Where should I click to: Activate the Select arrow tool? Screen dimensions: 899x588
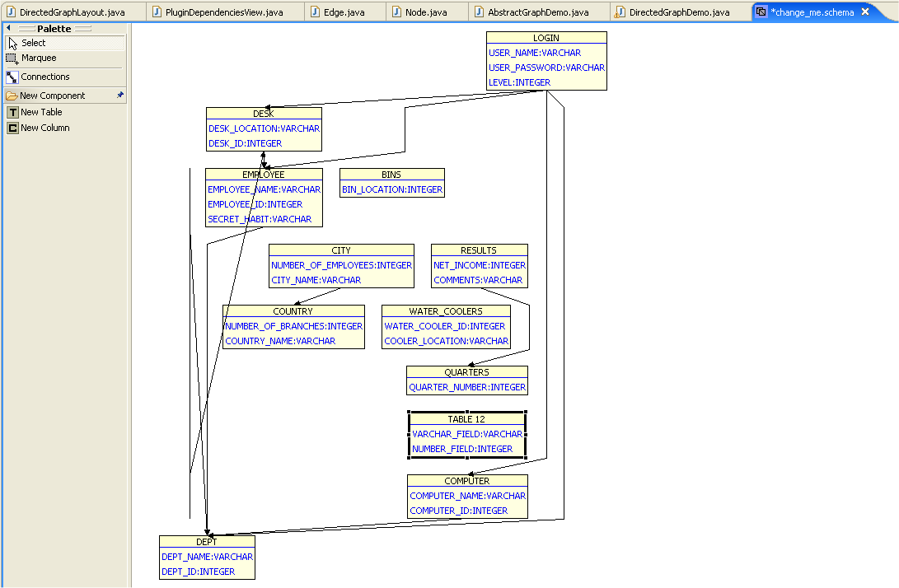point(33,43)
